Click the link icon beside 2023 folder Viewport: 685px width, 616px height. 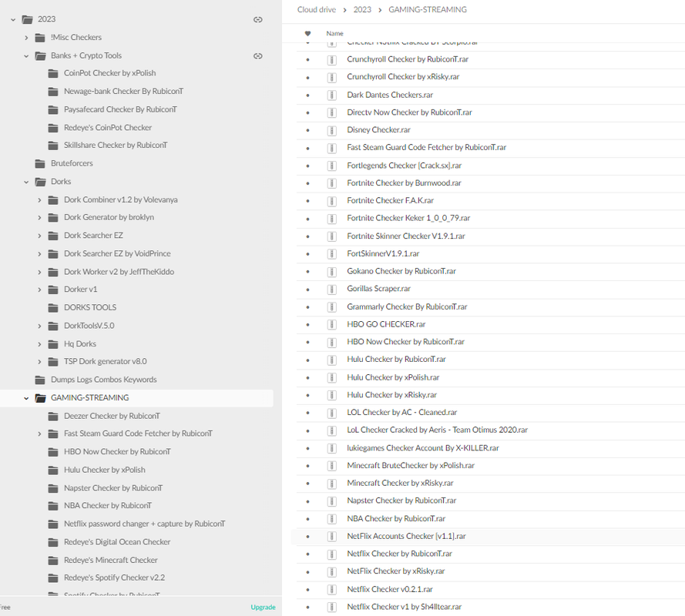(258, 19)
